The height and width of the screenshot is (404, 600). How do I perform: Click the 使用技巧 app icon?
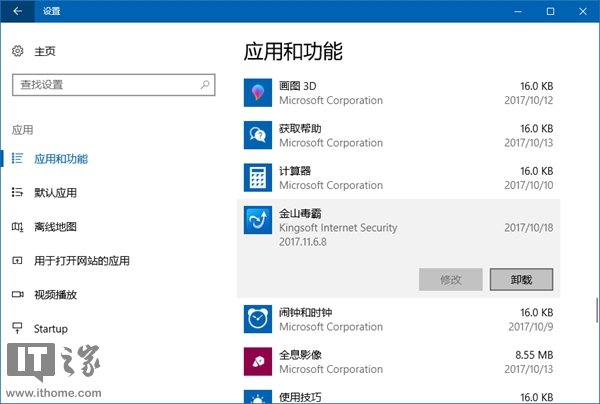pyautogui.click(x=258, y=397)
